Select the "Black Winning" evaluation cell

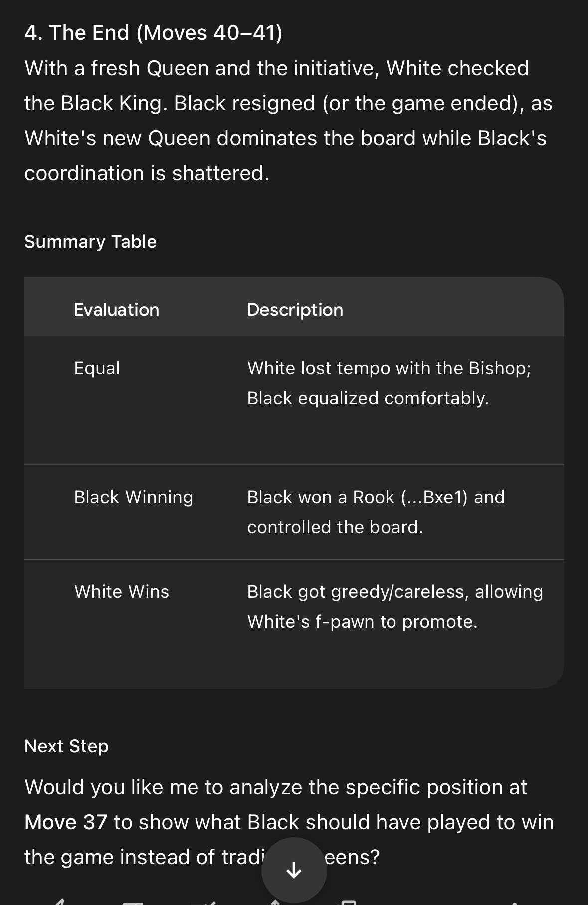(x=133, y=497)
